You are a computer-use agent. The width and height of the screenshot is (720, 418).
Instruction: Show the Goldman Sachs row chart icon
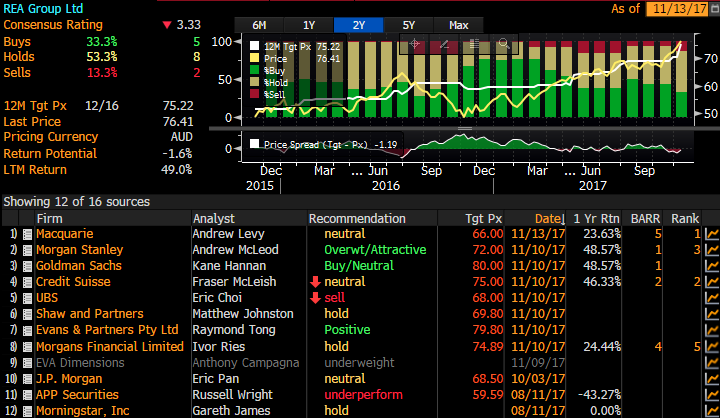coord(712,266)
